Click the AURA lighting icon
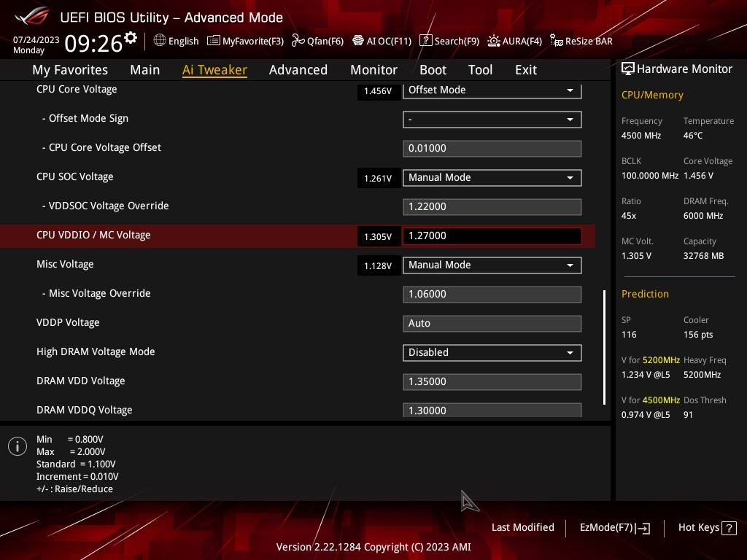This screenshot has width=747, height=560. [x=494, y=41]
